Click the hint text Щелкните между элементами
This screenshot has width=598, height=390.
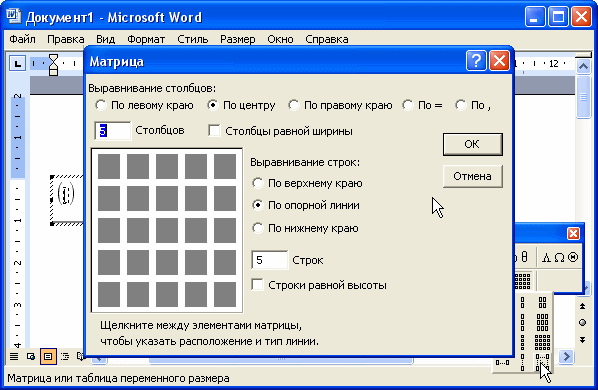point(201,326)
